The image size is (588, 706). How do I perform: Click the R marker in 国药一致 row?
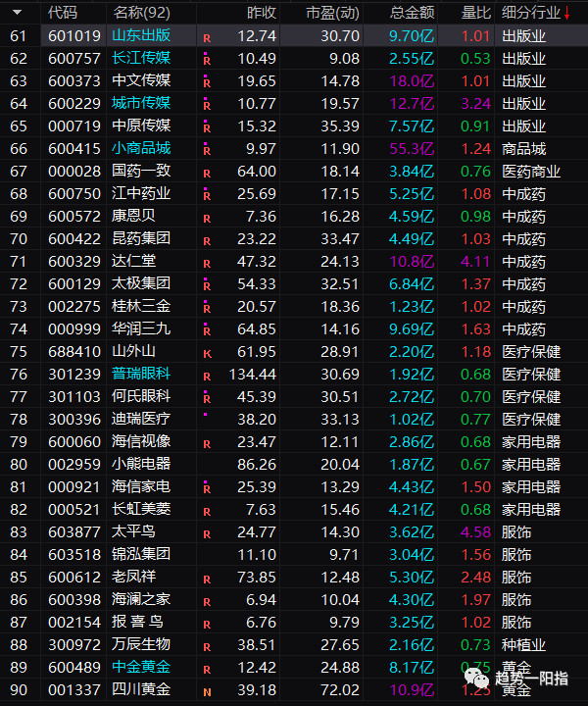tap(207, 174)
